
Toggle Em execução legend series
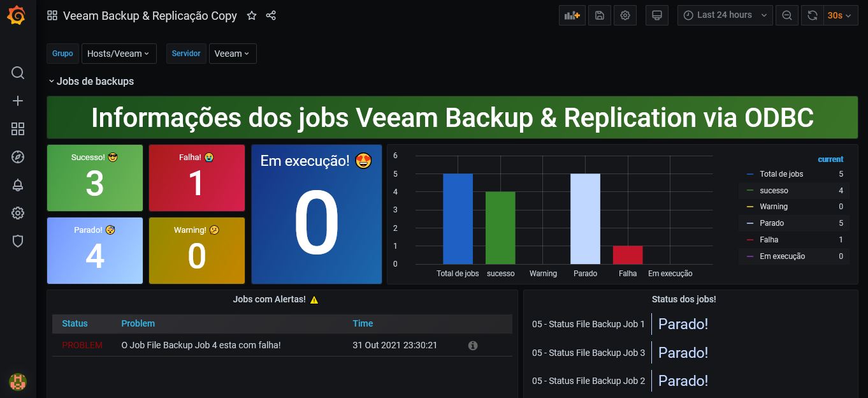(782, 256)
